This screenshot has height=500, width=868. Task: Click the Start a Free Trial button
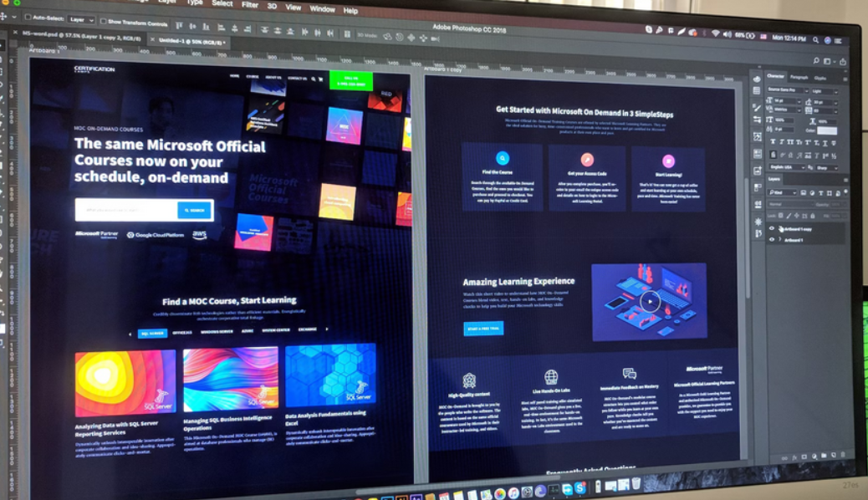(x=483, y=329)
